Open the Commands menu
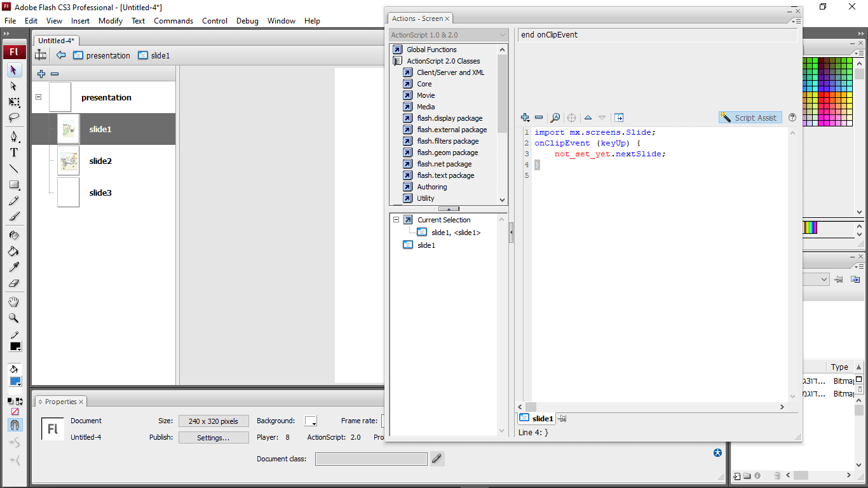The height and width of the screenshot is (488, 868). (173, 20)
